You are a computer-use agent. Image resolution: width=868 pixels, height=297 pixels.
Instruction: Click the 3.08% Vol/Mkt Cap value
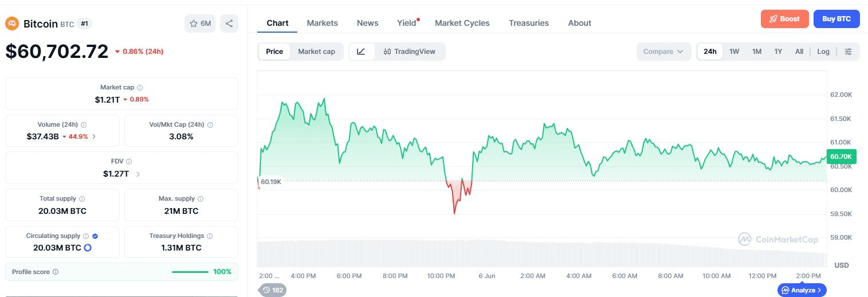point(181,136)
